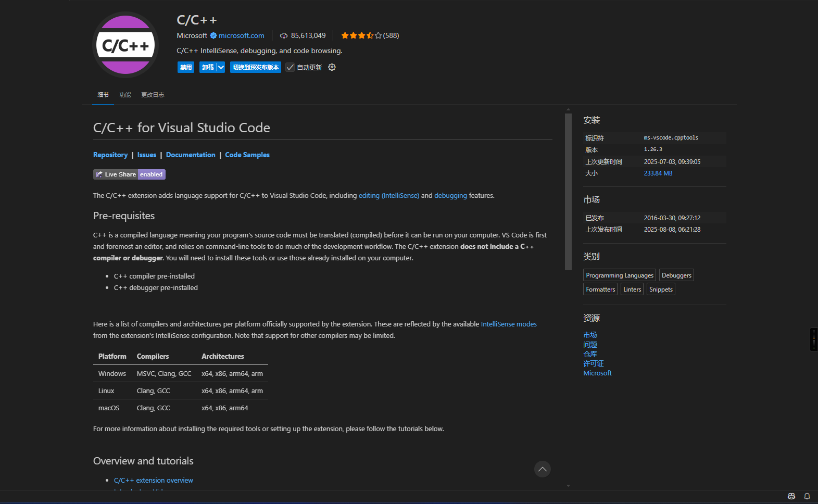Open the debugging link
The height and width of the screenshot is (504, 818).
[450, 195]
